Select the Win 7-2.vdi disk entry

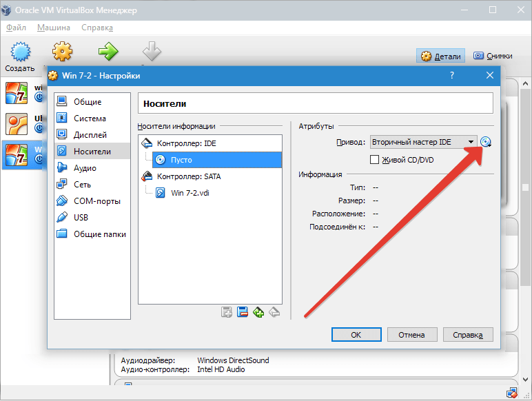click(191, 193)
